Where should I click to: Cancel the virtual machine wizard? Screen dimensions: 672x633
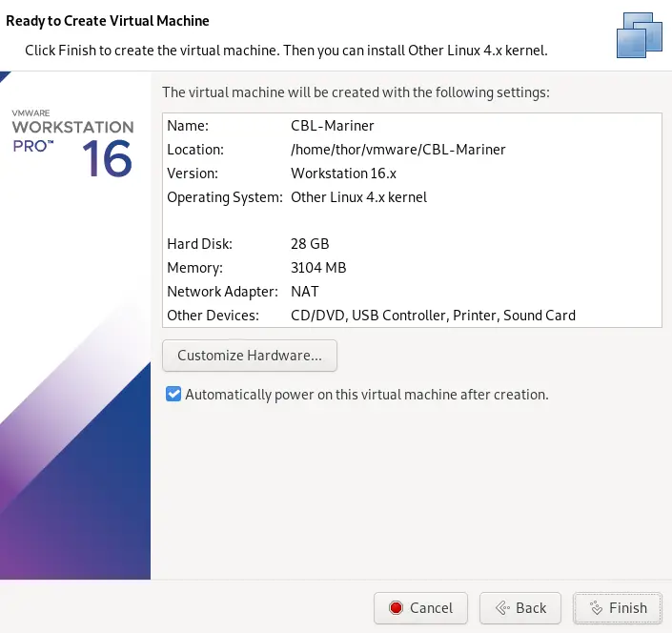point(420,607)
